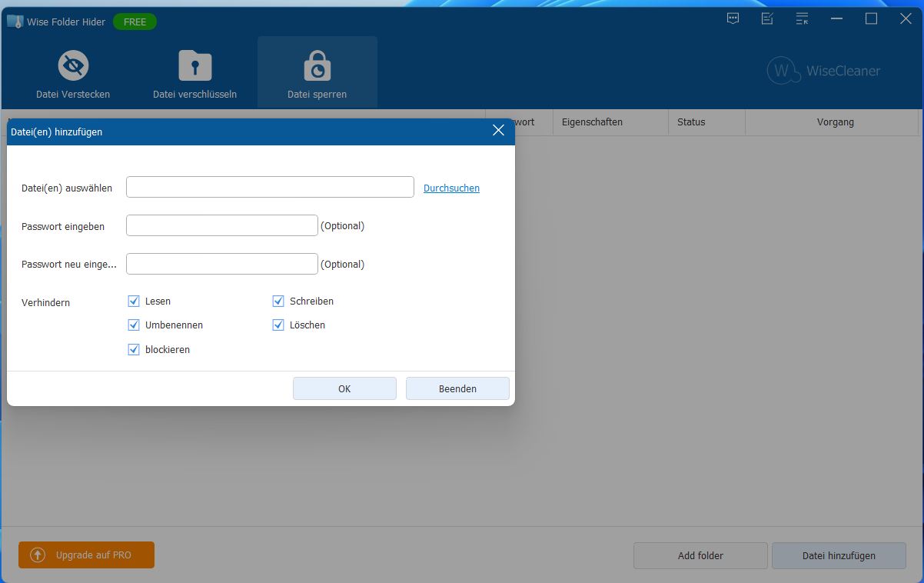Click the Add folder button
The image size is (924, 583).
(700, 555)
